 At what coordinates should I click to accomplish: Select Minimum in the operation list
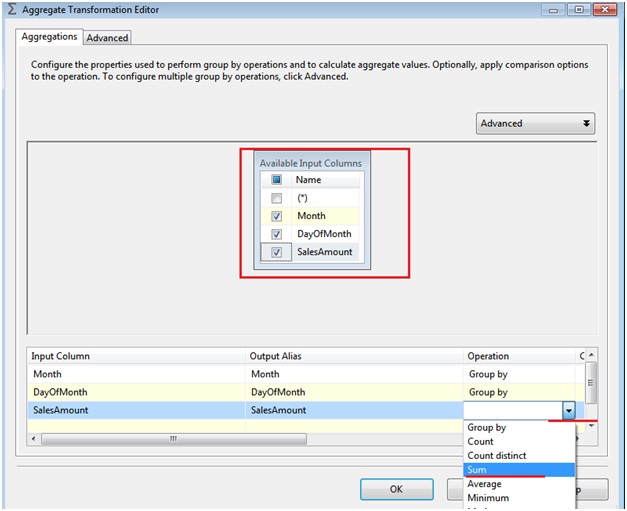[519, 498]
